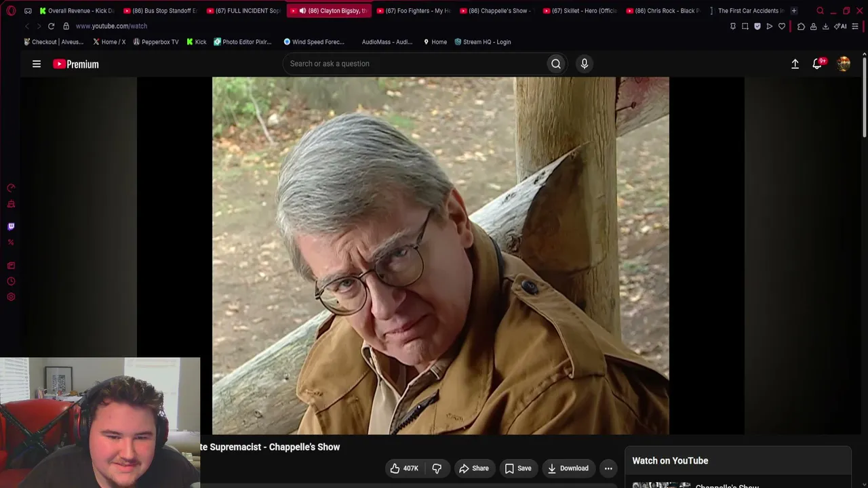This screenshot has height=488, width=868.
Task: Open the Opera main menu logo
Action: coord(11,11)
